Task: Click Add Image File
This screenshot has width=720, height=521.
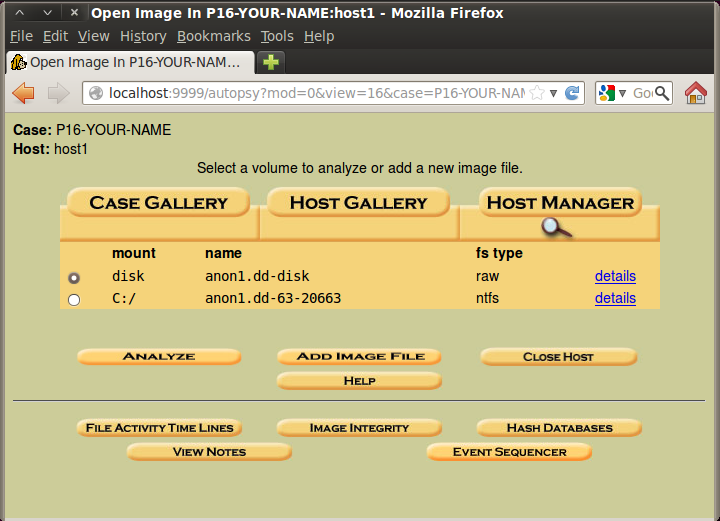Action: 360,357
